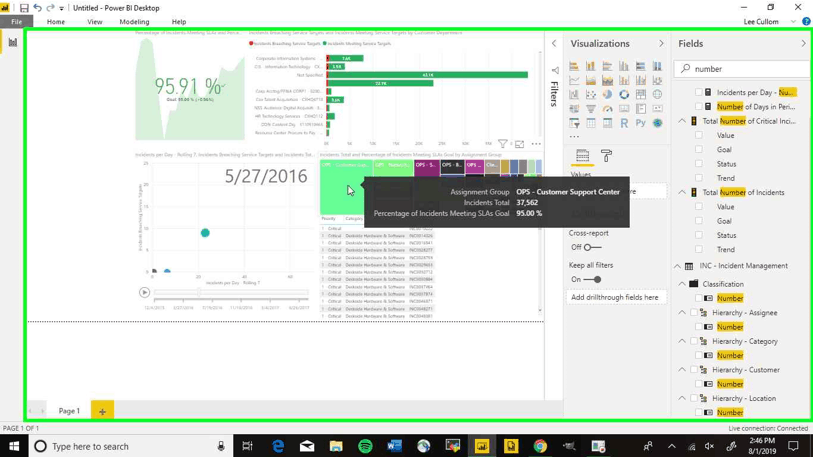Show more visuals via ellipsis under gallery
The width and height of the screenshot is (815, 459).
(574, 137)
